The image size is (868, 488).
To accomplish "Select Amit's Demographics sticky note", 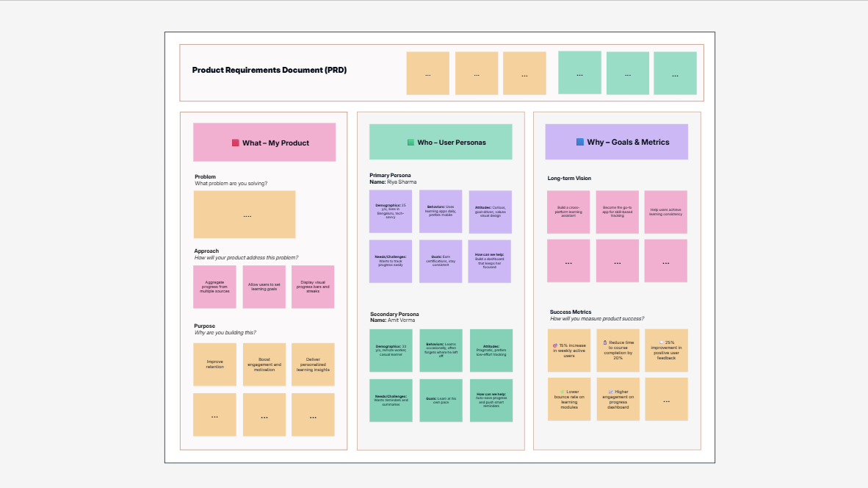I will pos(391,351).
